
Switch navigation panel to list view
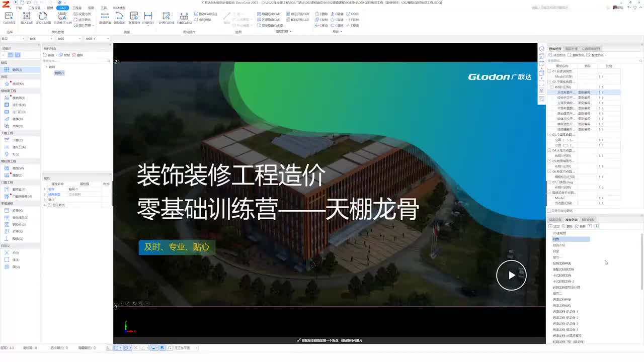(x=11, y=55)
